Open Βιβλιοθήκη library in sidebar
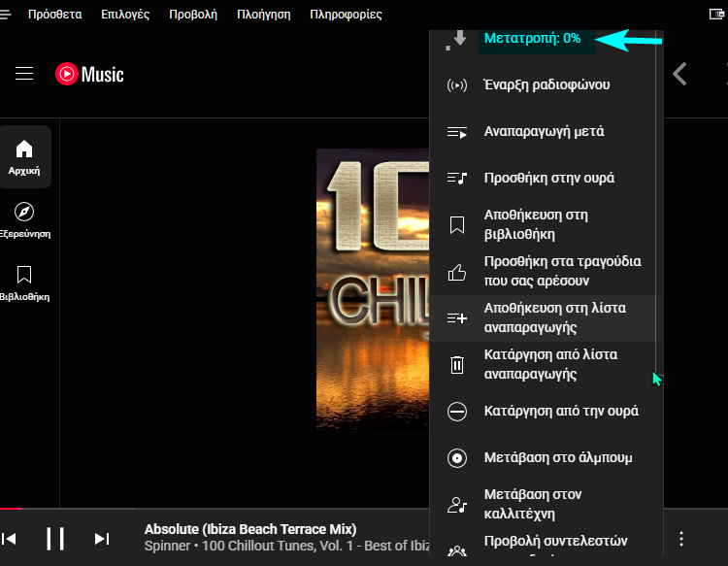 tap(24, 283)
